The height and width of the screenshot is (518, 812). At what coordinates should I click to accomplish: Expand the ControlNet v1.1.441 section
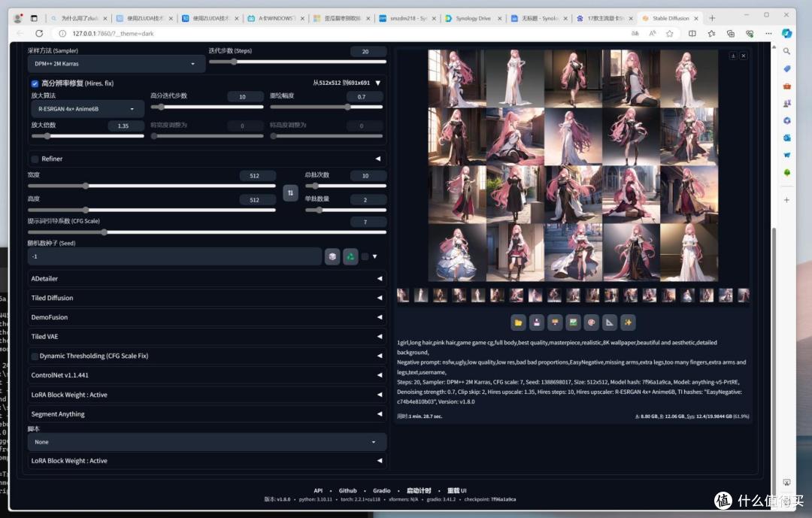[208, 375]
